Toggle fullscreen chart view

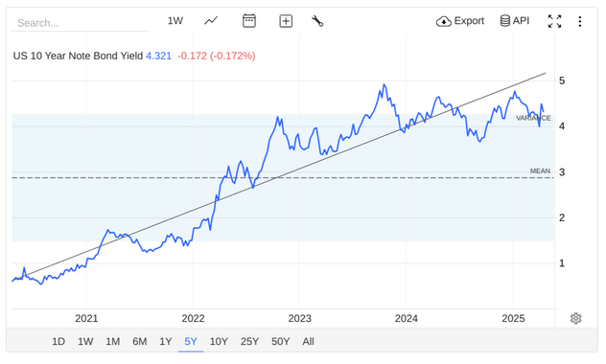coord(554,21)
